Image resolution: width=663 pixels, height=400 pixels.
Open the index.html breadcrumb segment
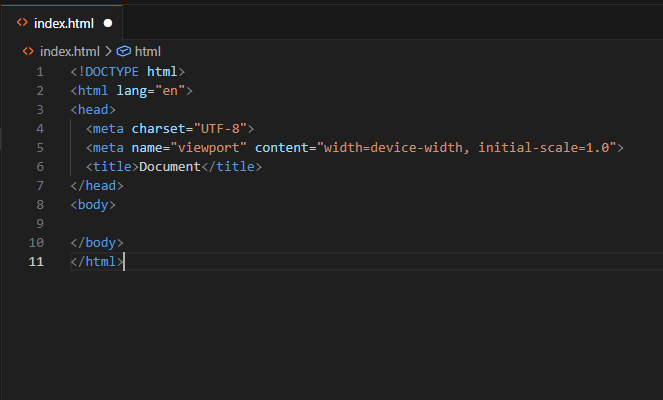(x=69, y=51)
